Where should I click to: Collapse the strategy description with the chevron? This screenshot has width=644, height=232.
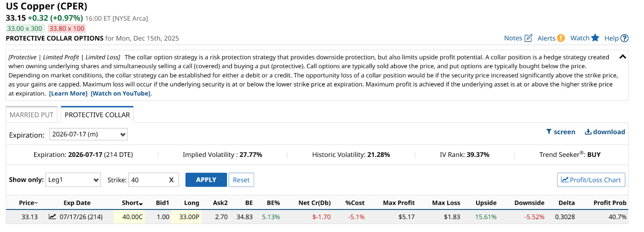(x=622, y=57)
